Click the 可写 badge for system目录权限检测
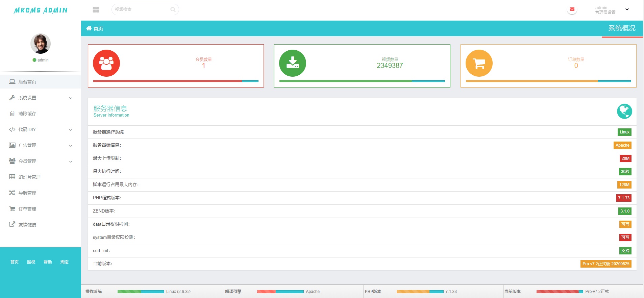Screen dimensions: 644x298 [x=625, y=238]
